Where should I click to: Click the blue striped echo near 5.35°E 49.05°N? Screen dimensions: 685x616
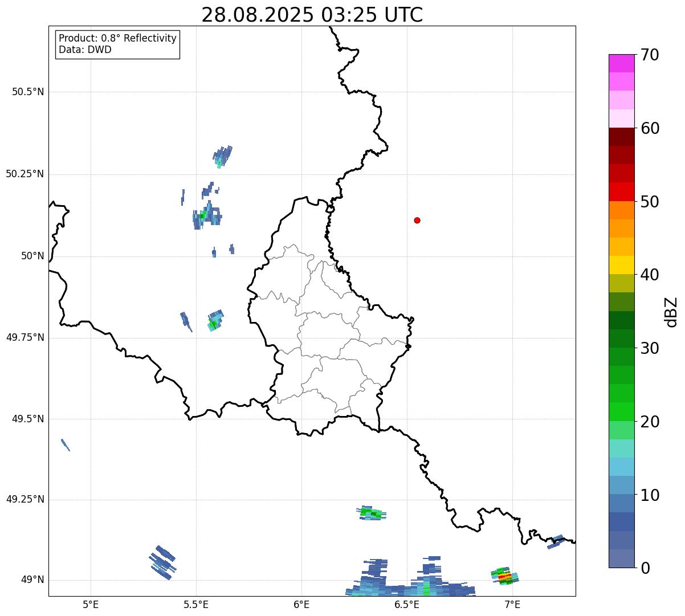point(163,562)
